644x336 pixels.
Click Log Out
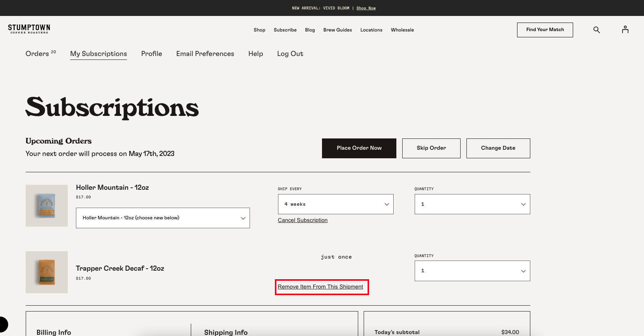coord(290,54)
